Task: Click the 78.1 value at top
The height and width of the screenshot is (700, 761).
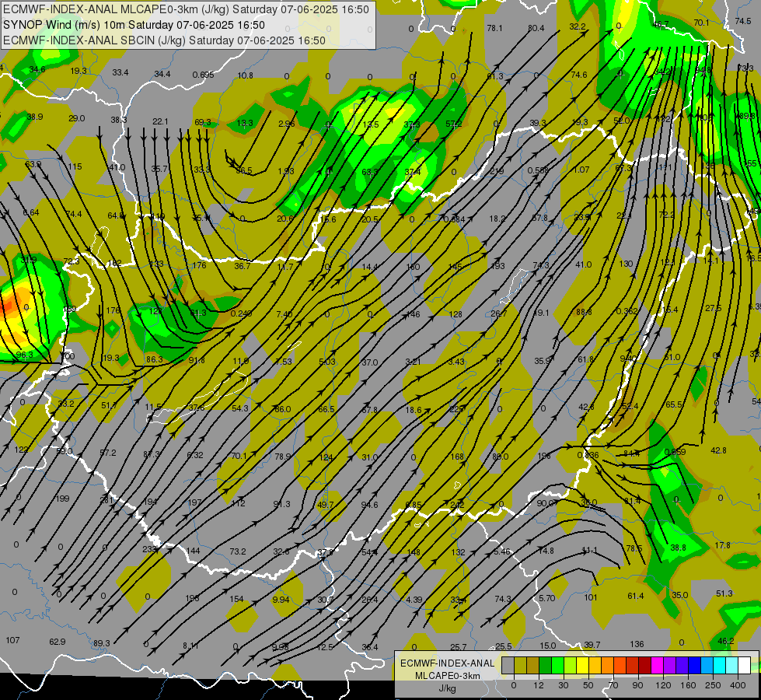Action: click(494, 28)
